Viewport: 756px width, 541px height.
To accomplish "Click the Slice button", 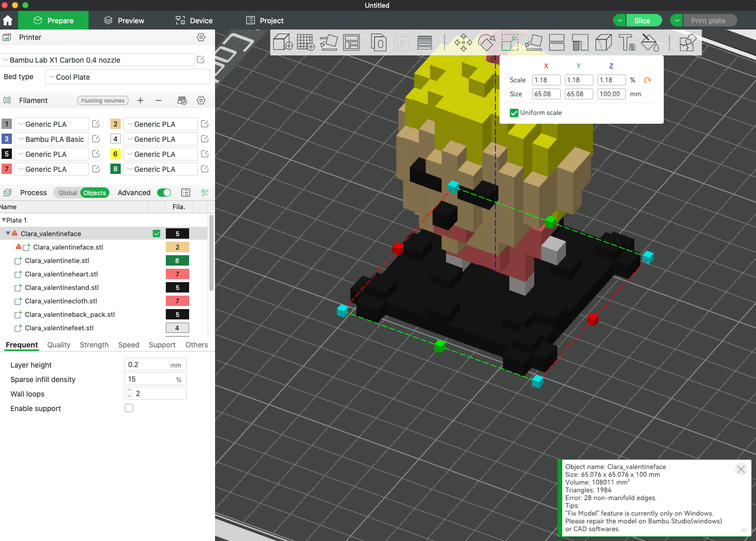I will pos(644,20).
